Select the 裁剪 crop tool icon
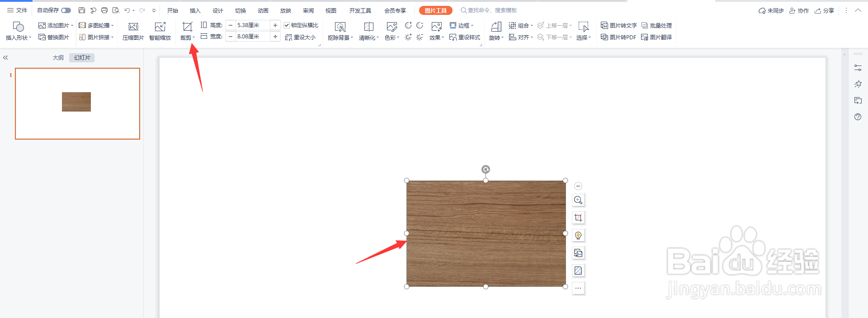 coord(187,27)
